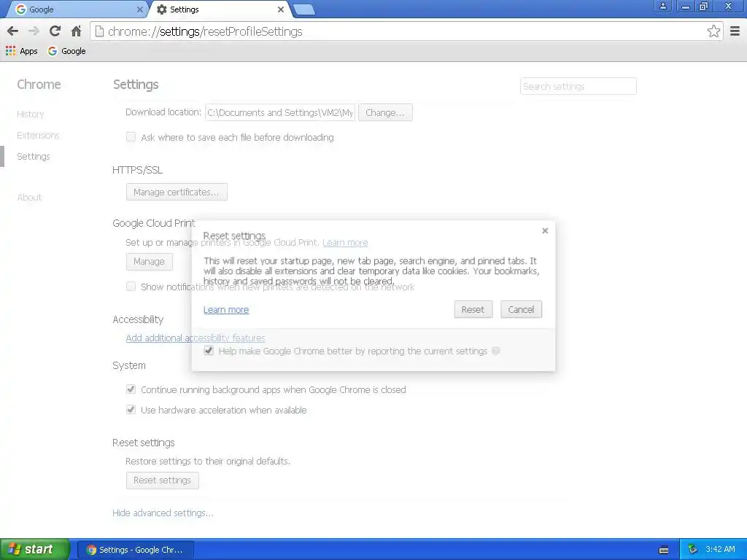
Task: Click the page icon in address bar
Action: (x=99, y=31)
